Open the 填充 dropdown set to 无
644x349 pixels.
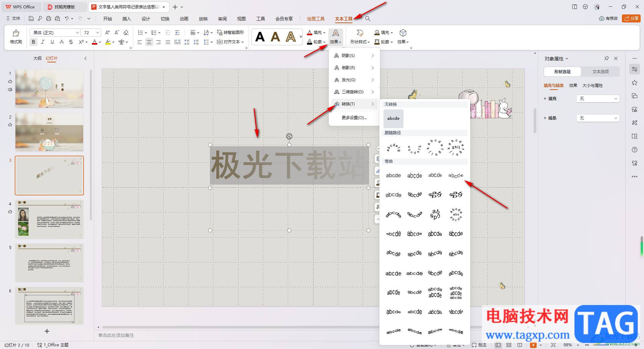[x=598, y=99]
